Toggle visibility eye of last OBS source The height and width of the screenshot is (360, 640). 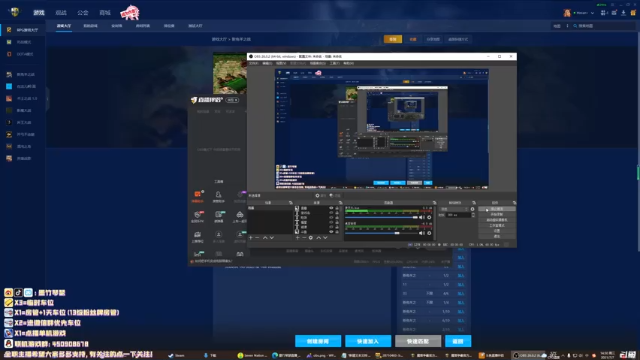331,232
